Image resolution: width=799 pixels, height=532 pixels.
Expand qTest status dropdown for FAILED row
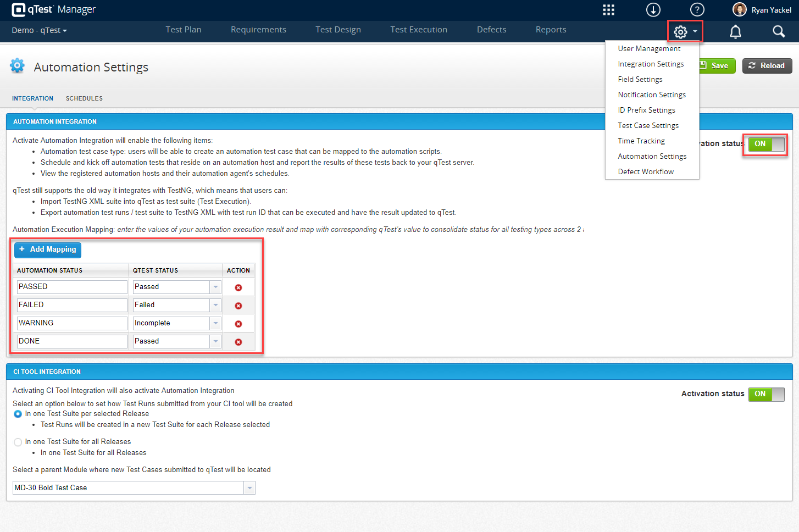point(215,305)
